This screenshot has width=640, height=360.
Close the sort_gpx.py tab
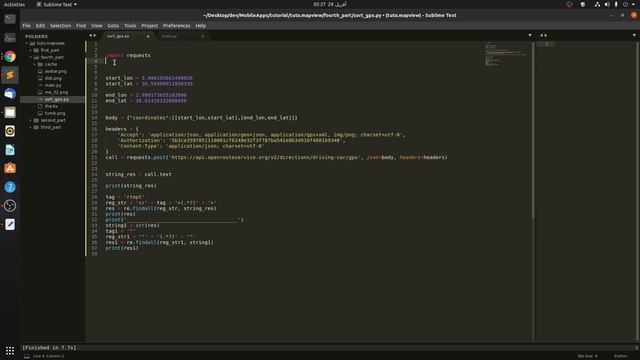pyautogui.click(x=148, y=36)
